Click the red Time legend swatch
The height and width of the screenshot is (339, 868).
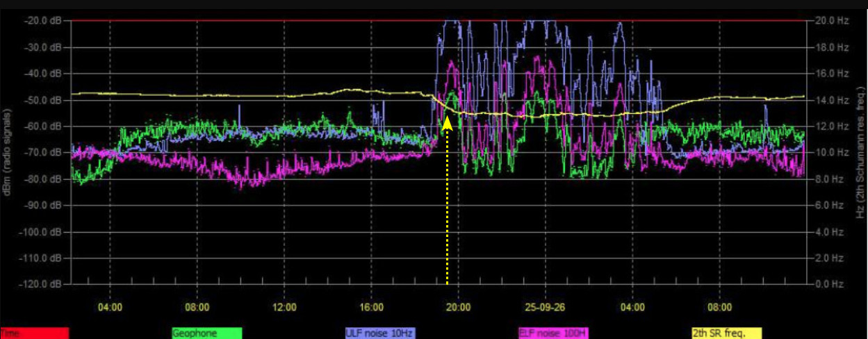click(35, 333)
